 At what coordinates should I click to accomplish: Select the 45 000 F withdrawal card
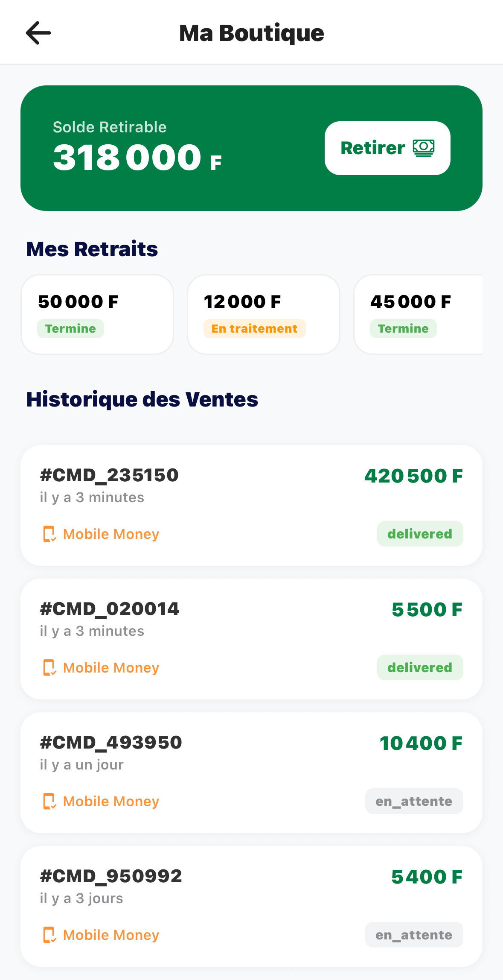coord(418,314)
